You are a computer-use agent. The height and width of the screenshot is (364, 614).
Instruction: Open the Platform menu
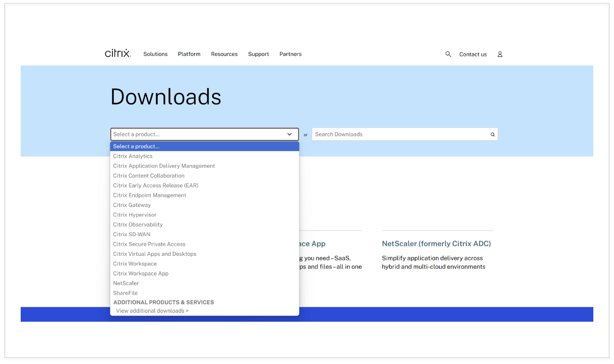point(189,54)
